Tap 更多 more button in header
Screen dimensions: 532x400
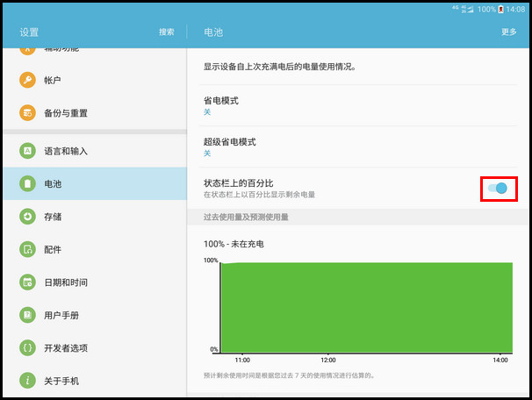click(509, 32)
